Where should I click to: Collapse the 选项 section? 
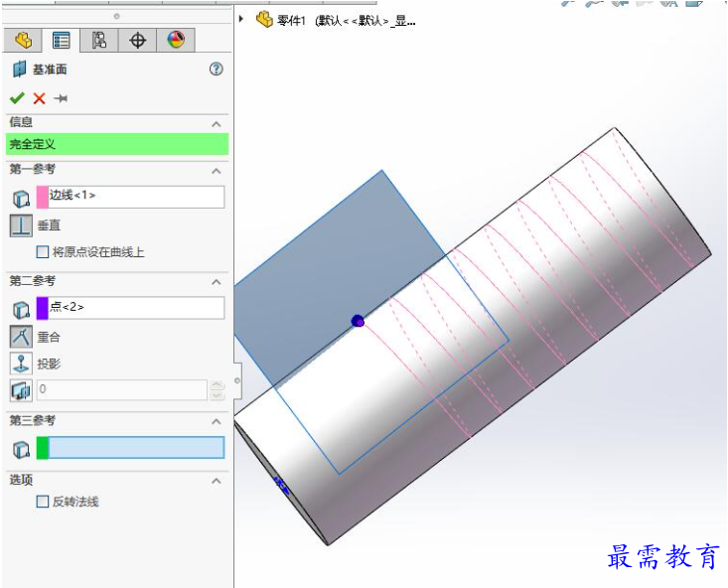(x=217, y=481)
